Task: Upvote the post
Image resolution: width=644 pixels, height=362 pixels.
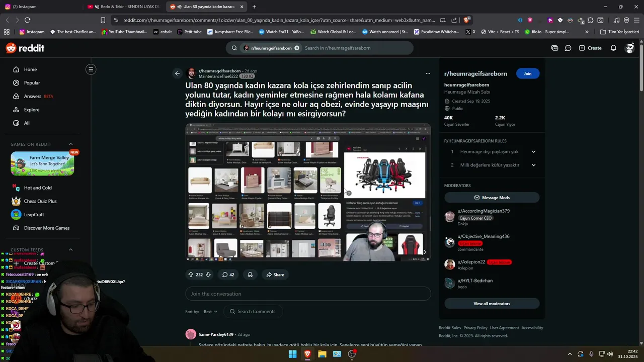Action: 191,275
